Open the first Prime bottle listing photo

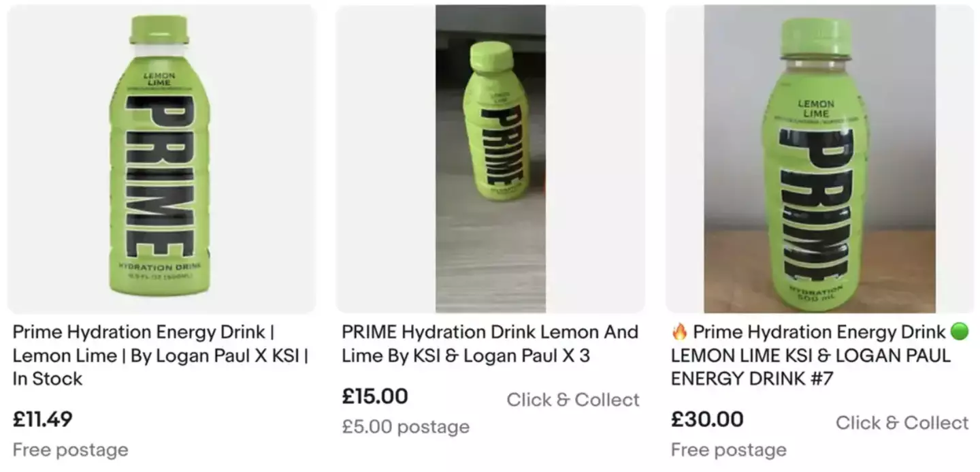click(x=161, y=159)
